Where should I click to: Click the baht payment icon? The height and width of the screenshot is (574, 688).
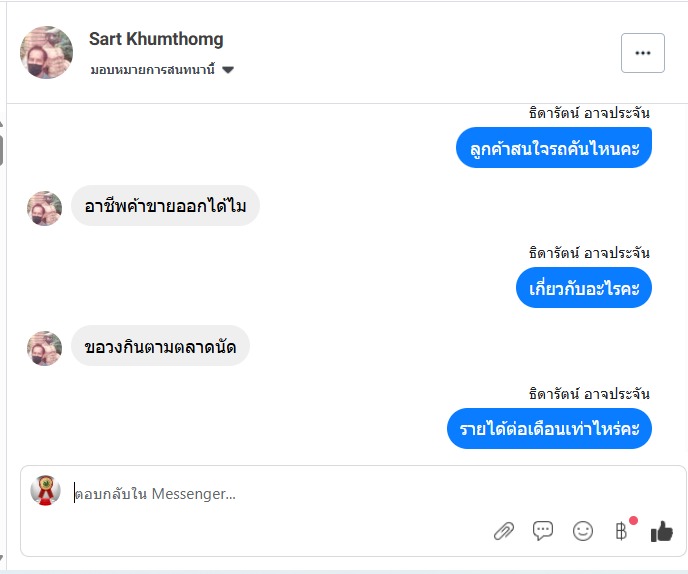coord(621,531)
